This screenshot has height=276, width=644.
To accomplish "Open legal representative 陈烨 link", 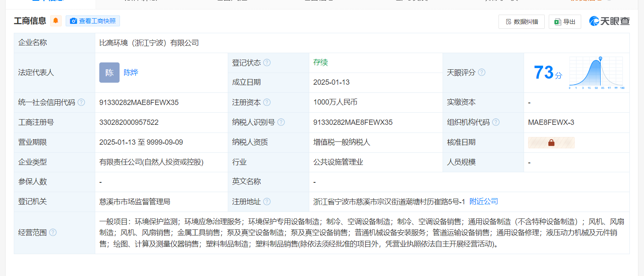I will (x=131, y=73).
